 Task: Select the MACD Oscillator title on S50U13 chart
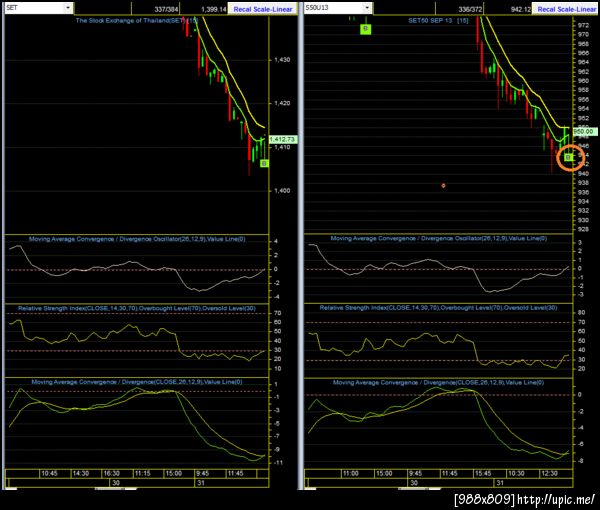(x=439, y=238)
